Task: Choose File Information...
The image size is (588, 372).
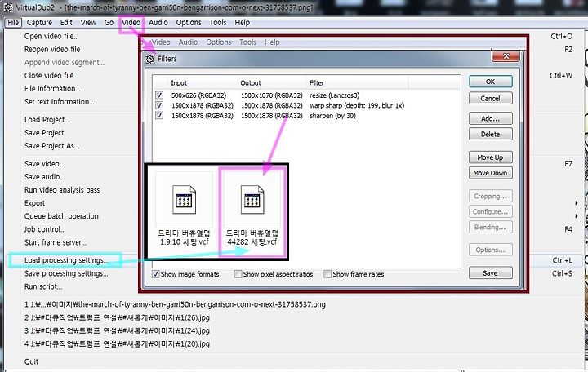Action: pos(52,89)
